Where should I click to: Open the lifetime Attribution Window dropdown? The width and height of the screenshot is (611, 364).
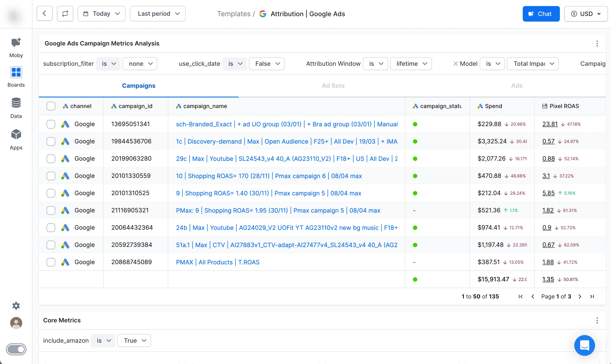pyautogui.click(x=411, y=64)
